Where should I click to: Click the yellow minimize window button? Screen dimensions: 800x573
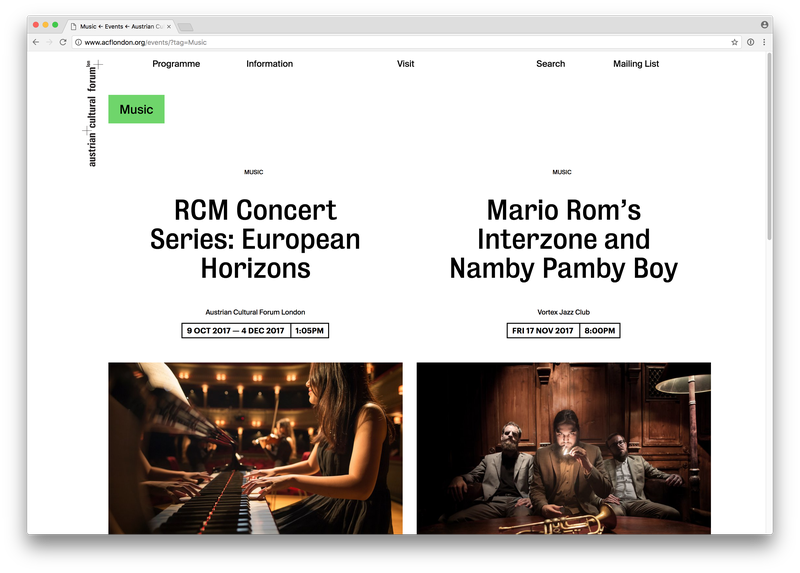pos(45,24)
